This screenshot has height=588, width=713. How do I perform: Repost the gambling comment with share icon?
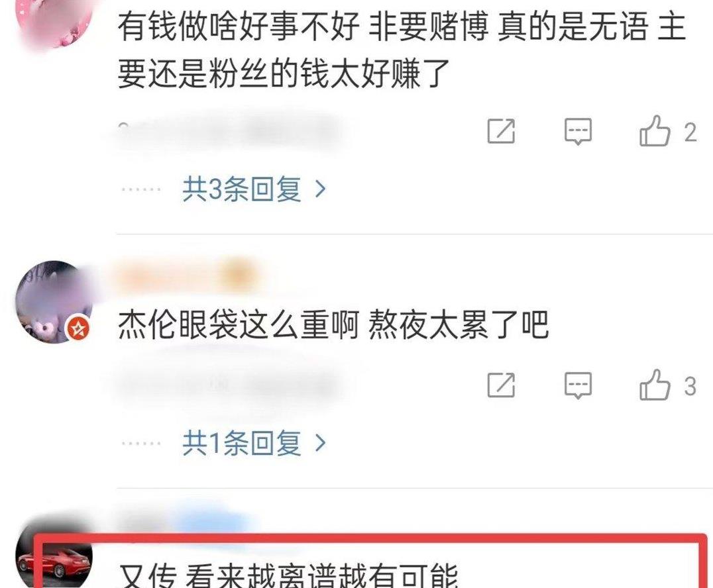501,131
